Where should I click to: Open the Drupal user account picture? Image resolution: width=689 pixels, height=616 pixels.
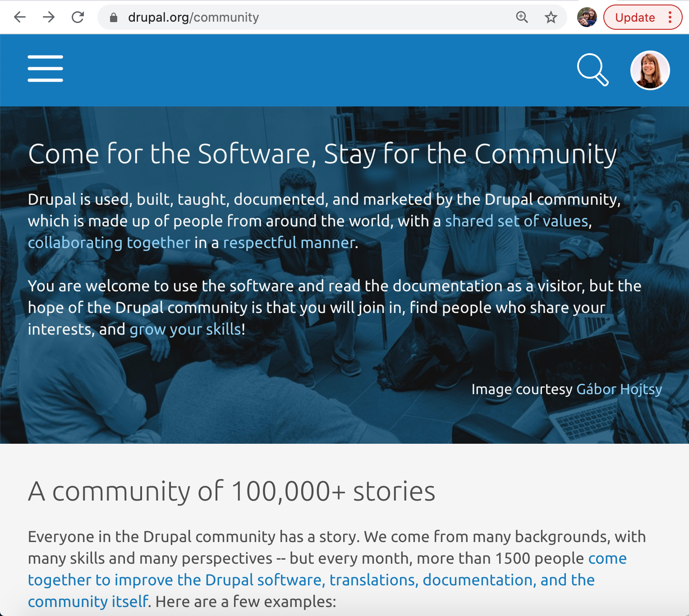pyautogui.click(x=650, y=70)
